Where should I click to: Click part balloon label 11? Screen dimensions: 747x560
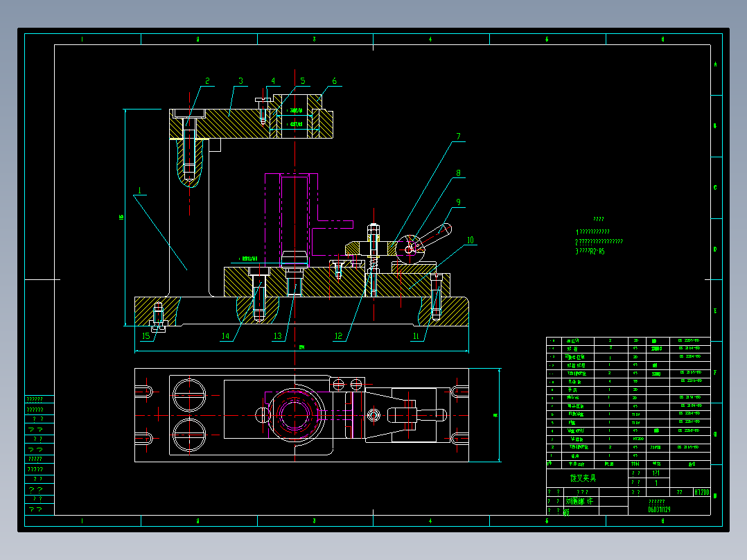(x=416, y=336)
